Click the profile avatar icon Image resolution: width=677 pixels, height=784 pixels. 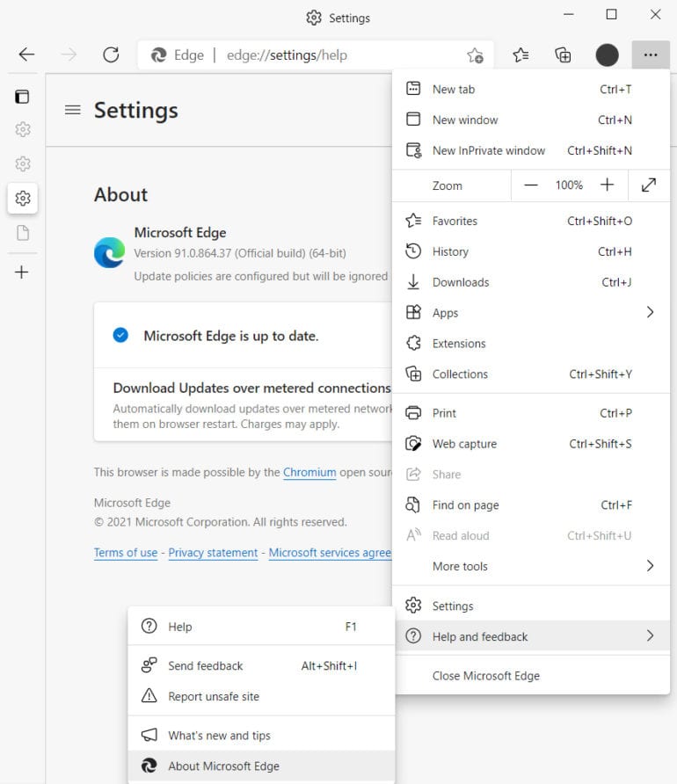[x=607, y=54]
